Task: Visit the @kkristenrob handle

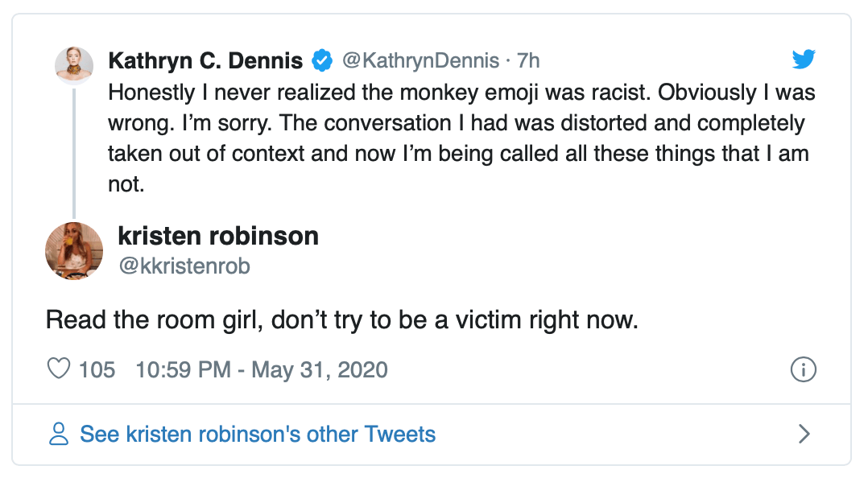Action: click(x=184, y=266)
